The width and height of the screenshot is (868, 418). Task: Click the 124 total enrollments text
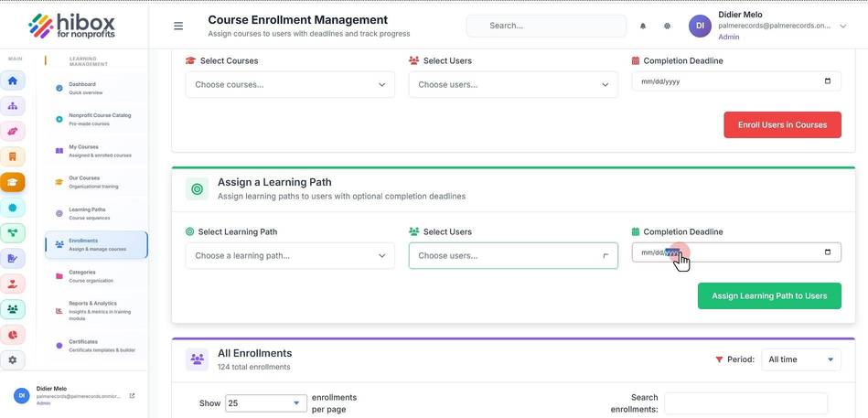click(253, 367)
